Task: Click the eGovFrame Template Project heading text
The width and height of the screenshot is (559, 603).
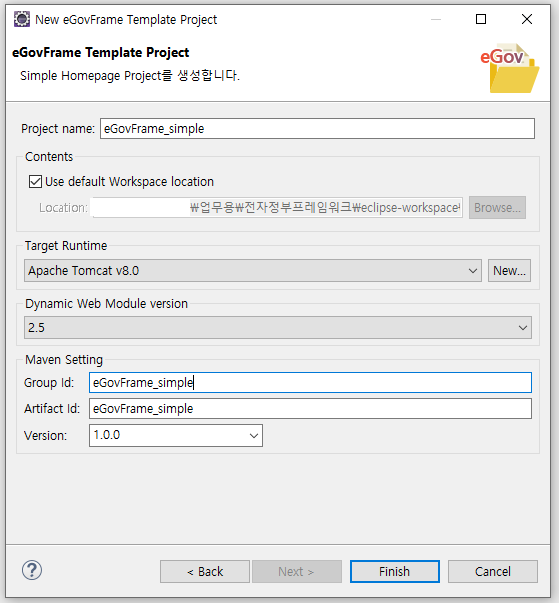Action: 101,52
